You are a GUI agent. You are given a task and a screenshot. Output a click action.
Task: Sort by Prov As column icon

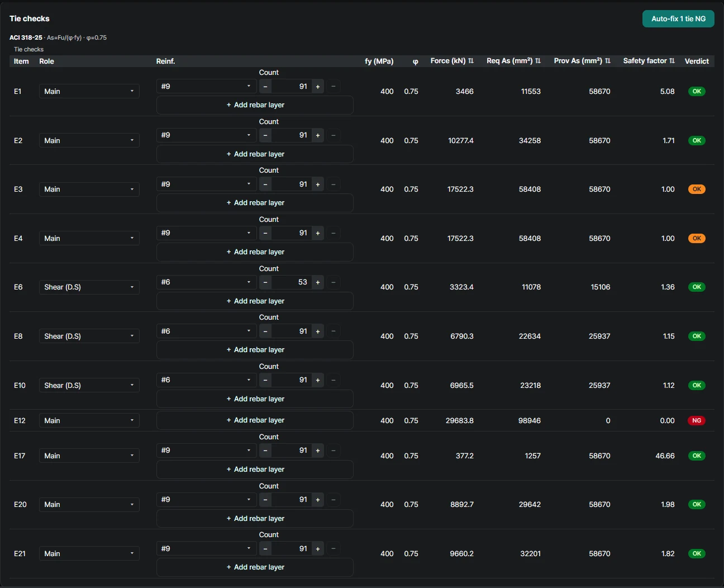tap(608, 61)
